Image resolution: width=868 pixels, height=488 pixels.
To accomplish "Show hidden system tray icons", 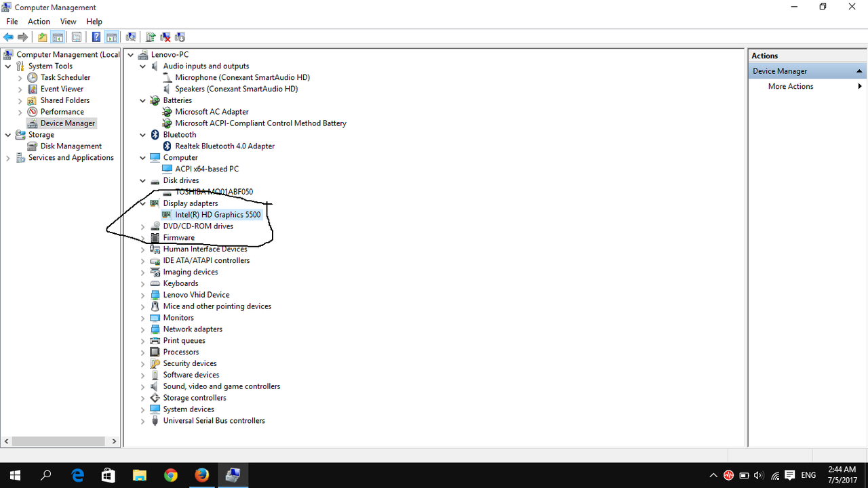I will (713, 476).
